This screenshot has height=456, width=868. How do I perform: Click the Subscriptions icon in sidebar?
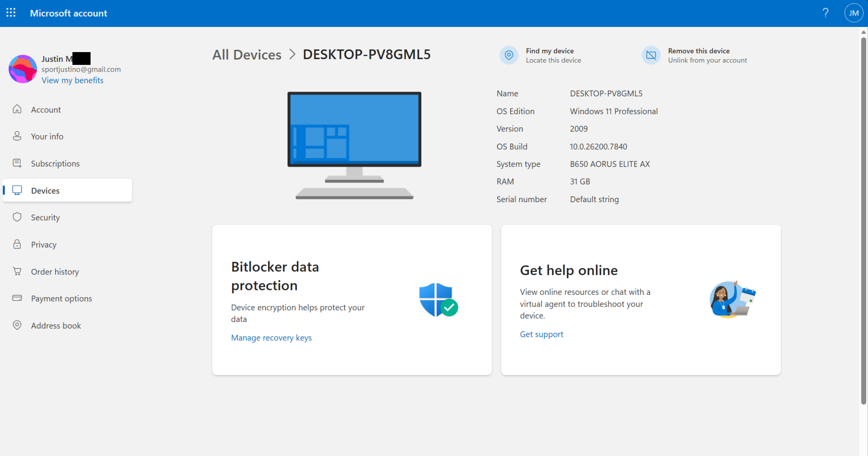[x=17, y=163]
